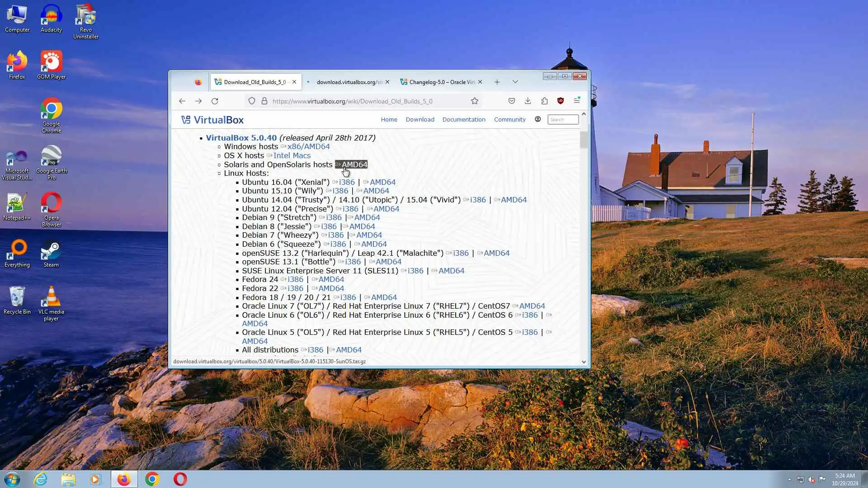Toggle the VirtualBox site theme button

(538, 119)
